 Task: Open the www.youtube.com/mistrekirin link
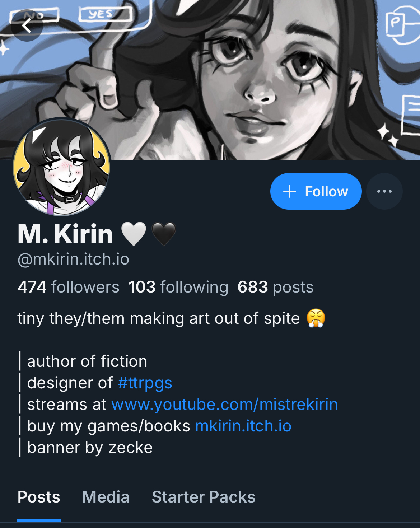[x=225, y=405]
